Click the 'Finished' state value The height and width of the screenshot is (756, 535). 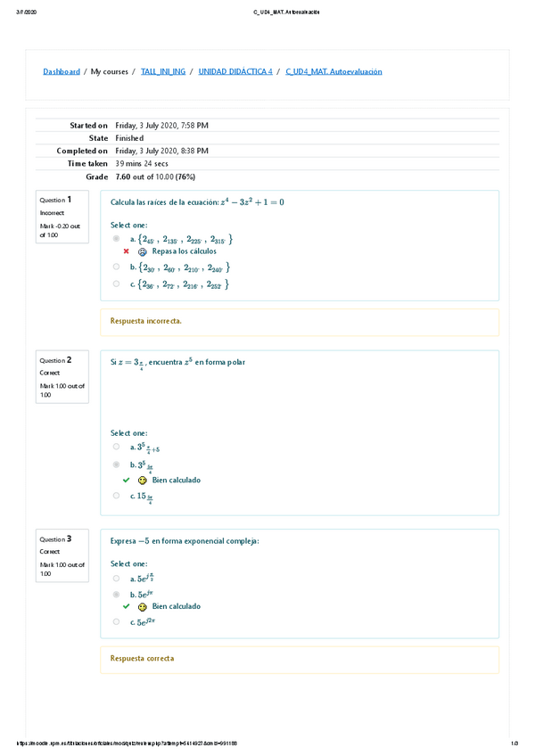pyautogui.click(x=129, y=138)
